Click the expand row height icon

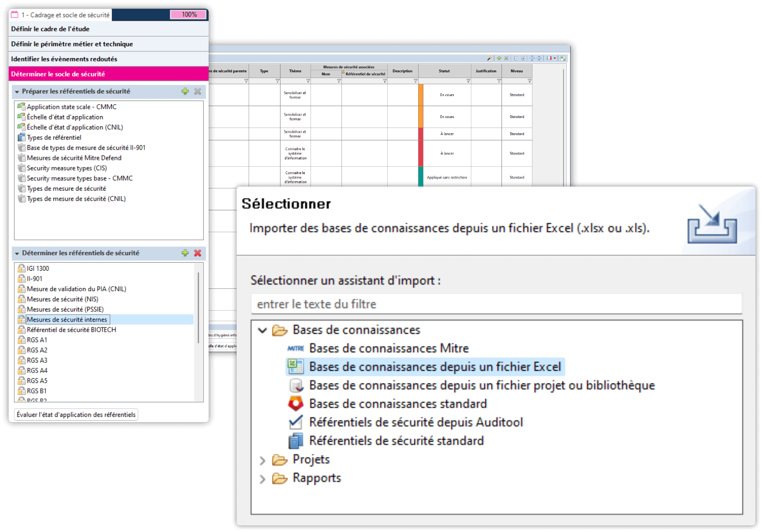[x=539, y=58]
